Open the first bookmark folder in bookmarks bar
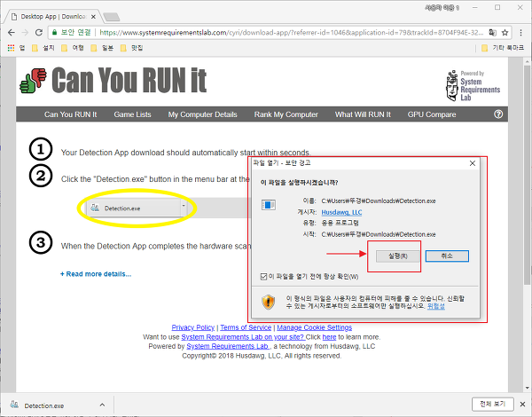 (x=43, y=48)
